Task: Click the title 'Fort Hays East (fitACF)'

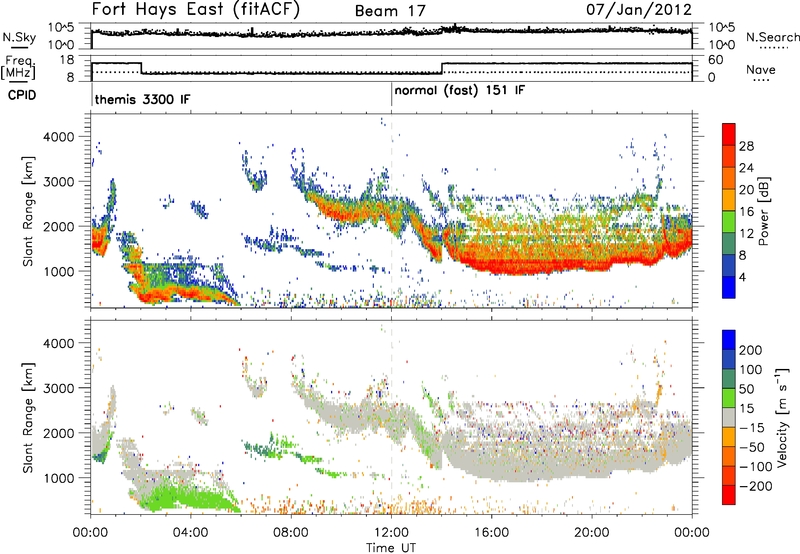Action: coord(196,9)
